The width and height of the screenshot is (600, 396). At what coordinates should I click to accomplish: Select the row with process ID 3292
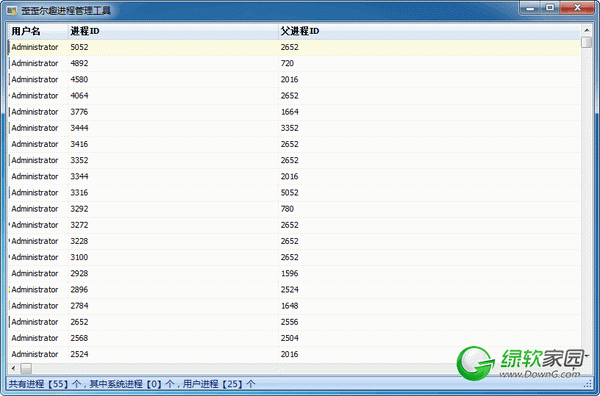point(294,209)
